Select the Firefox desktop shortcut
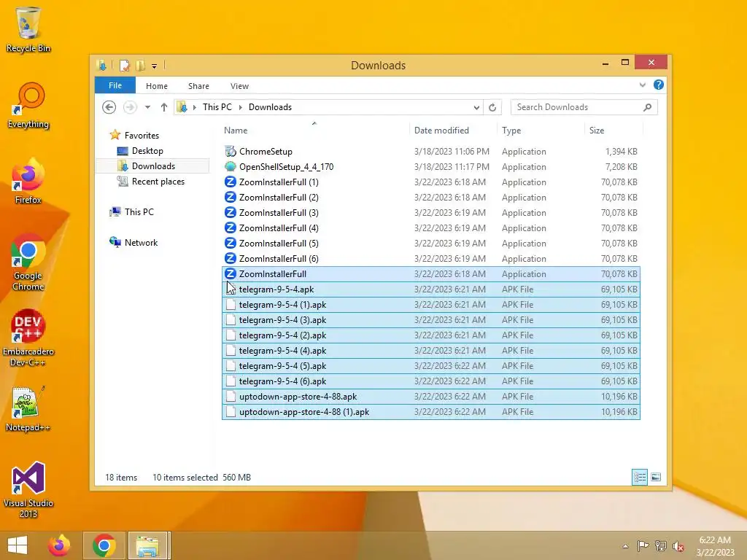The image size is (747, 560). point(28,182)
